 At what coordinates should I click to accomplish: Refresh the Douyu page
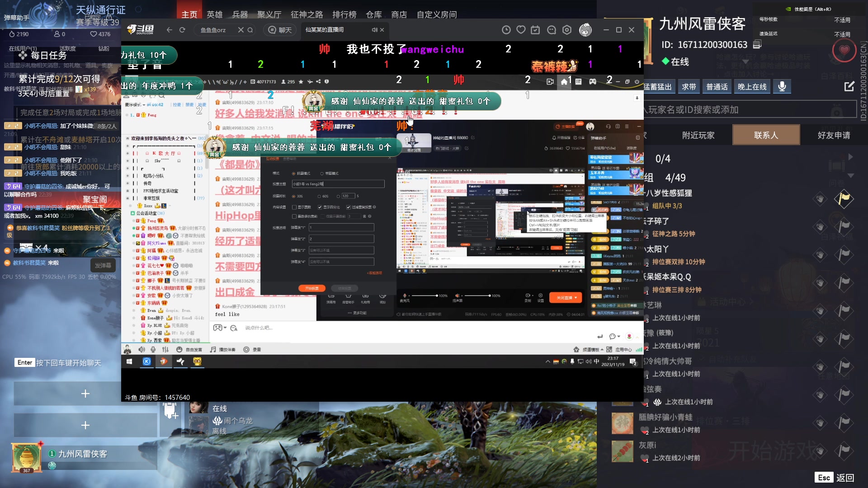click(x=182, y=30)
